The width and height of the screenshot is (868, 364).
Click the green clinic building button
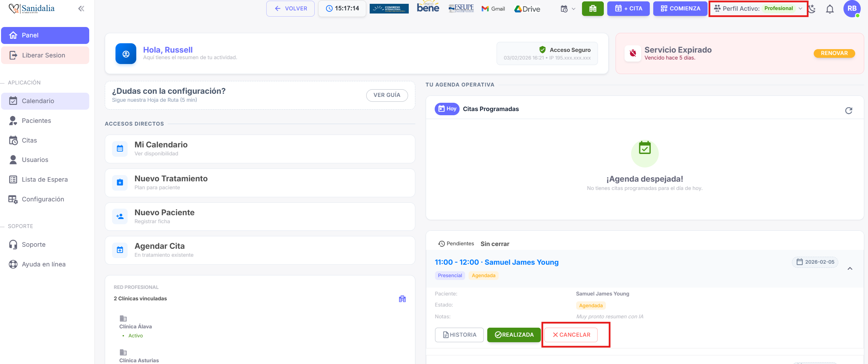coord(592,9)
